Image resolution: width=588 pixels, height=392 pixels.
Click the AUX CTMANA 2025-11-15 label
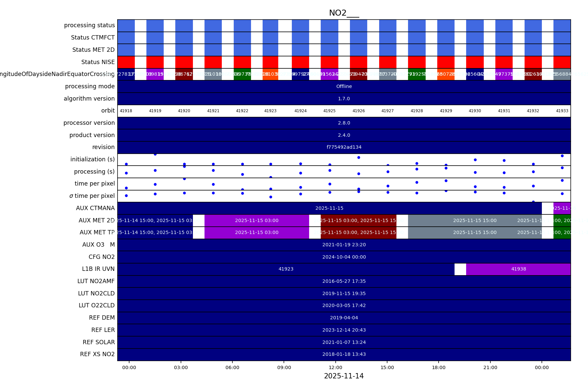(329, 208)
